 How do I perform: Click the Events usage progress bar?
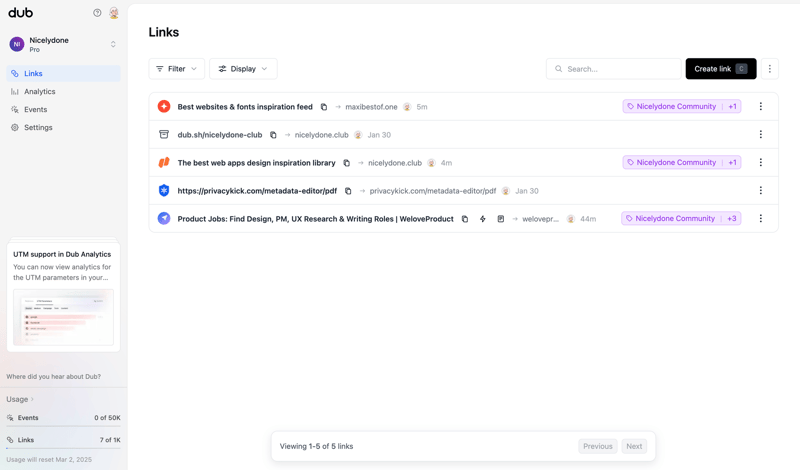(x=63, y=426)
